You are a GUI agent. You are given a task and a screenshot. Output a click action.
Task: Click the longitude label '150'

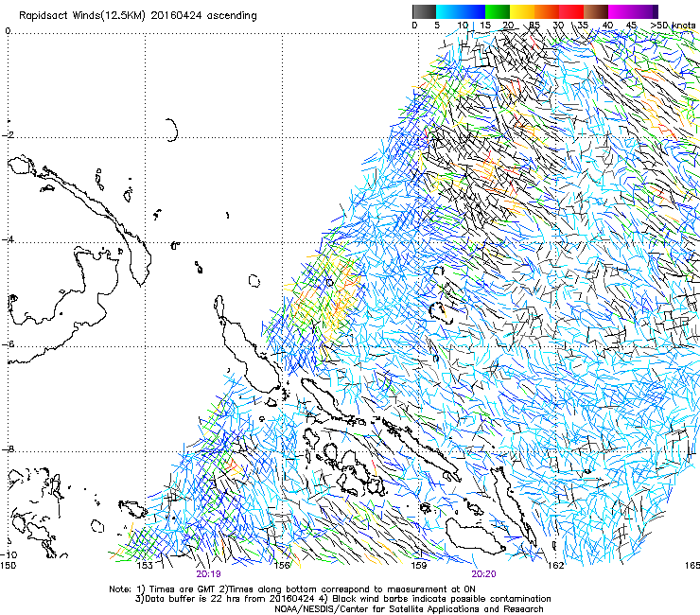coord(8,566)
